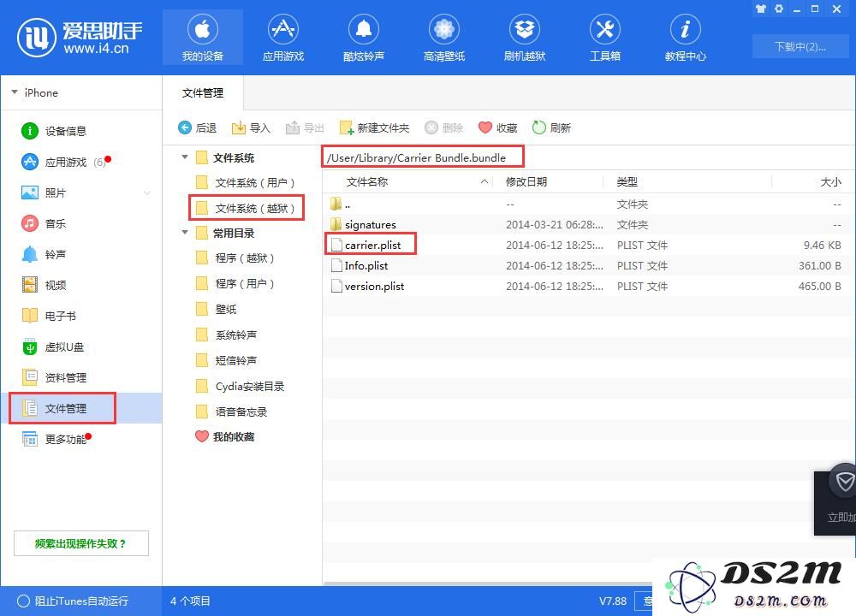Open settings gear in title bar

(779, 9)
